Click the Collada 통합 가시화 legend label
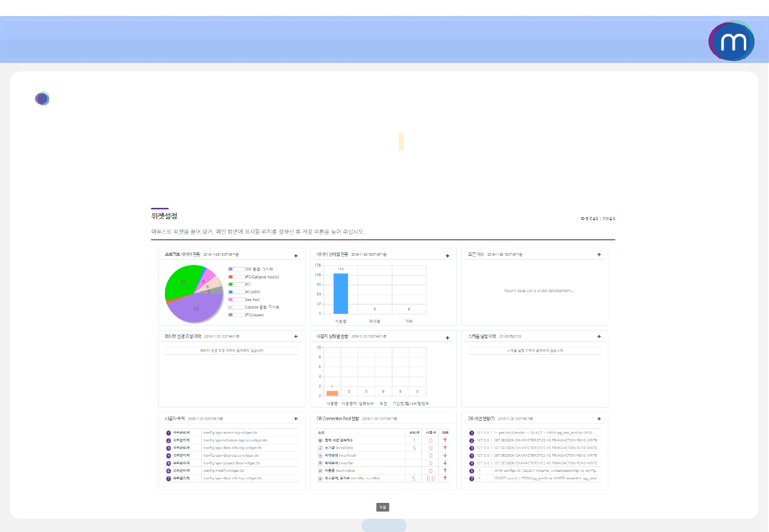769x532 pixels. [262, 307]
